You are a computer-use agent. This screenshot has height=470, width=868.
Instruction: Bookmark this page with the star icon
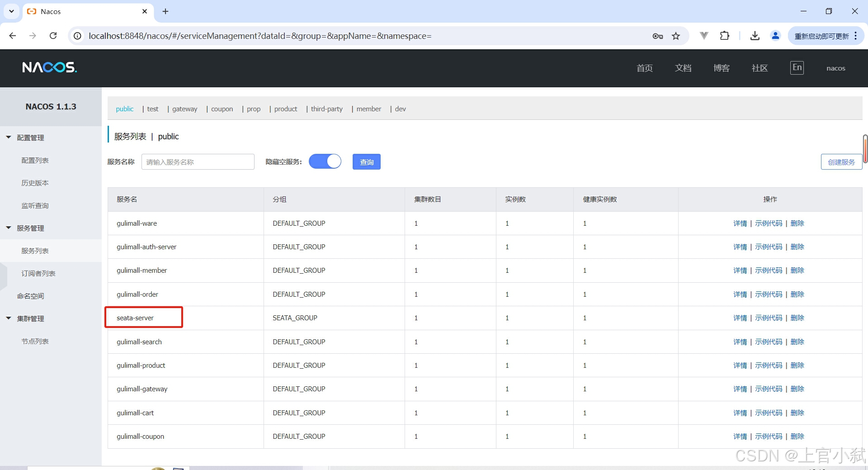(676, 36)
